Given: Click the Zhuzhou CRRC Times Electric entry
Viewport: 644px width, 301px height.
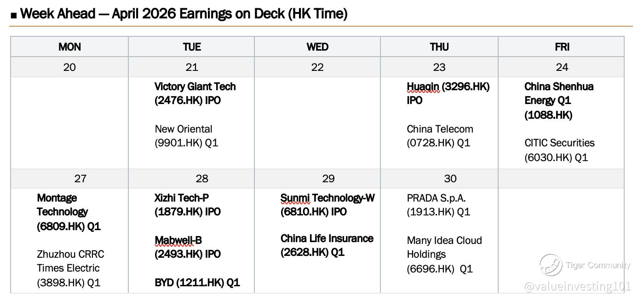Looking at the screenshot, I should tap(70, 268).
